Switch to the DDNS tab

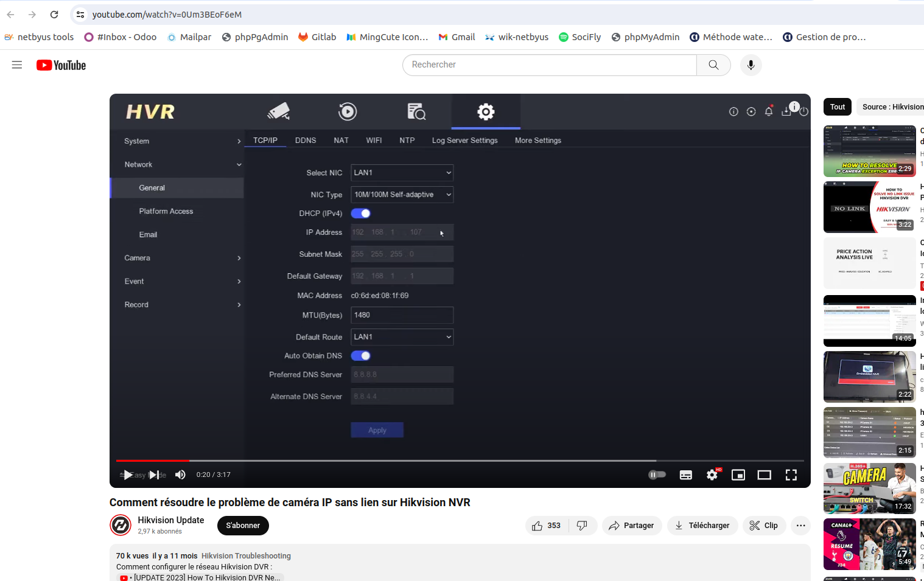pos(306,141)
